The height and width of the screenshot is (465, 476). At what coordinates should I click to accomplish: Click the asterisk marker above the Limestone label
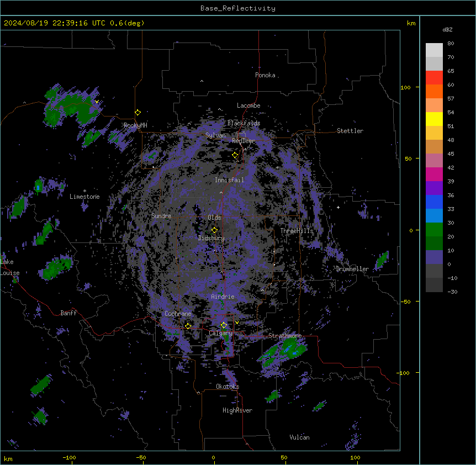click(x=84, y=191)
